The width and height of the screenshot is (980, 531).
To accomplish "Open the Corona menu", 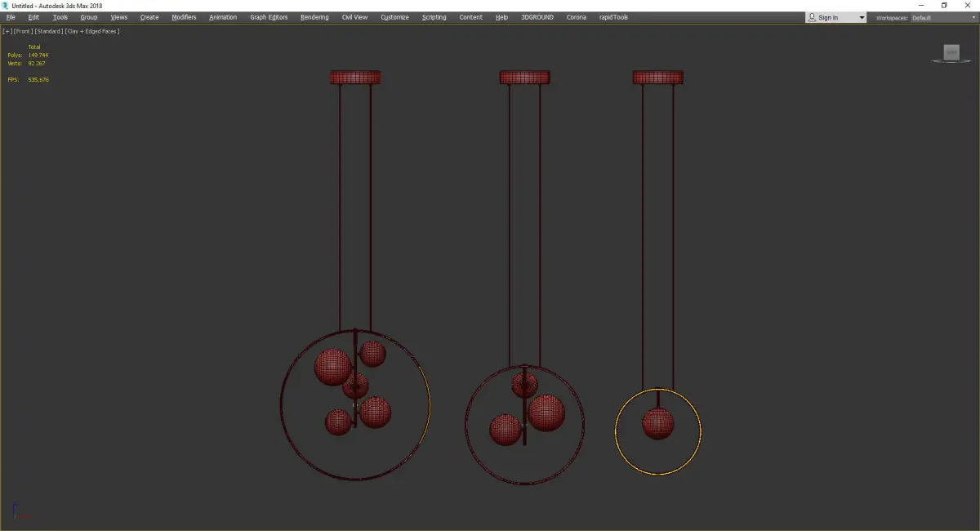I will [x=577, y=17].
